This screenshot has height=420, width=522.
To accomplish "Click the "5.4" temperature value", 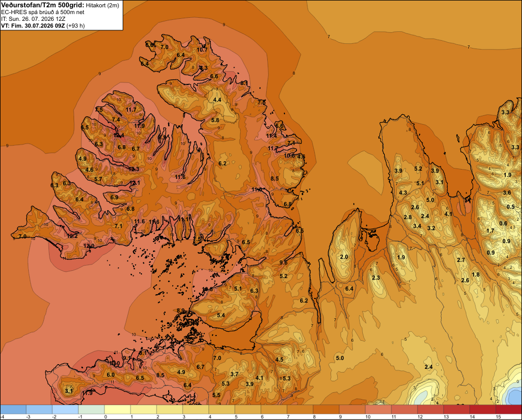I will point(221,315).
